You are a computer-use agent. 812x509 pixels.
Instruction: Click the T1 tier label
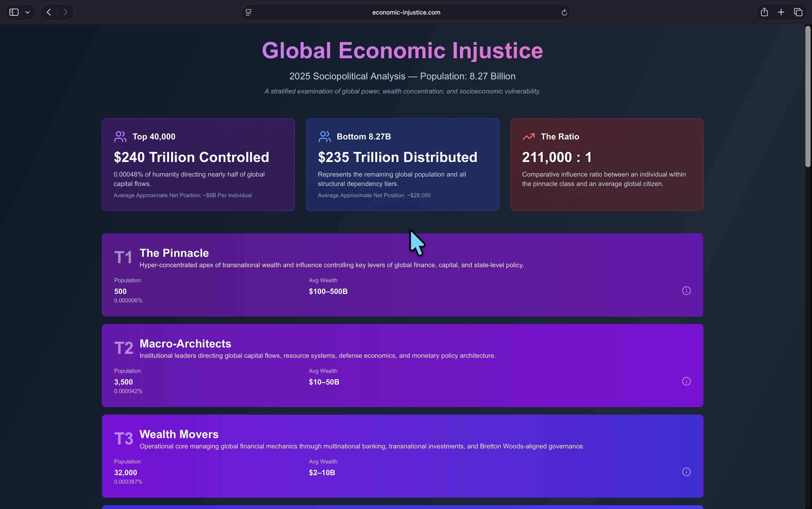click(123, 258)
